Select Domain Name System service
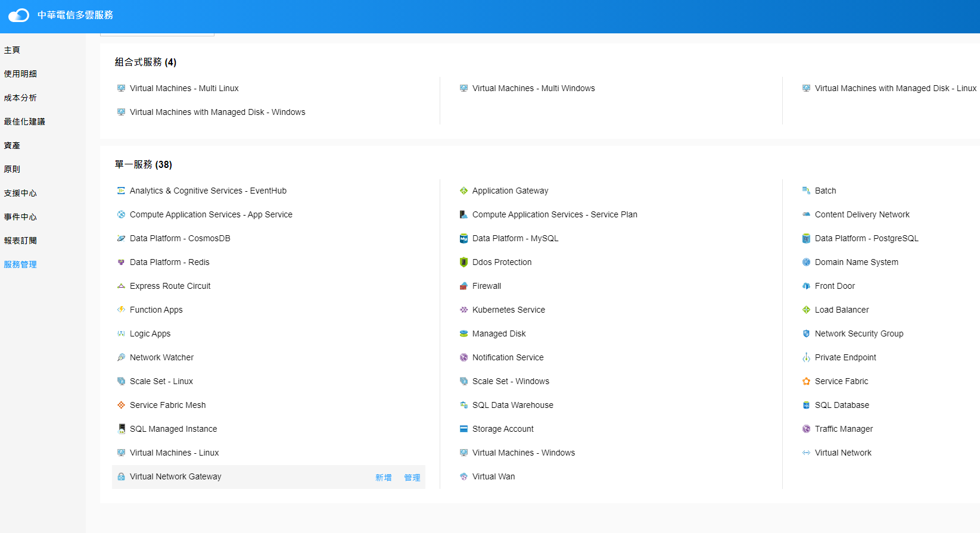Image resolution: width=980 pixels, height=533 pixels. coord(857,262)
